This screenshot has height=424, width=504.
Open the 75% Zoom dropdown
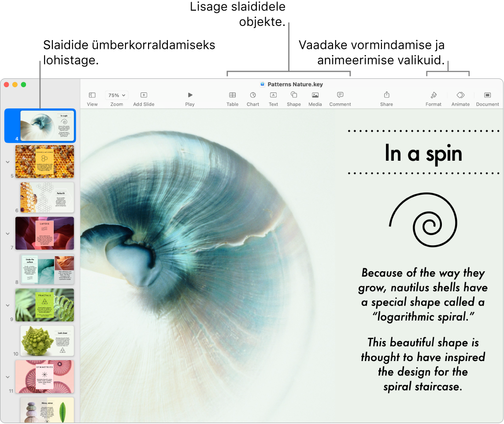[117, 95]
